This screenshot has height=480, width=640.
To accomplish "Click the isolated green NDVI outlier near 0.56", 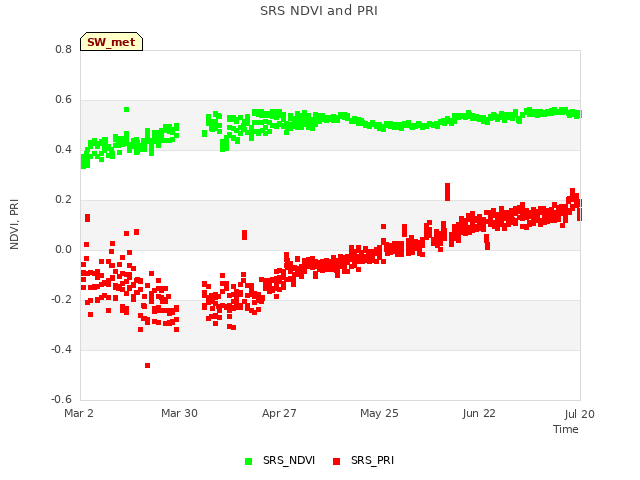I will (x=127, y=109).
